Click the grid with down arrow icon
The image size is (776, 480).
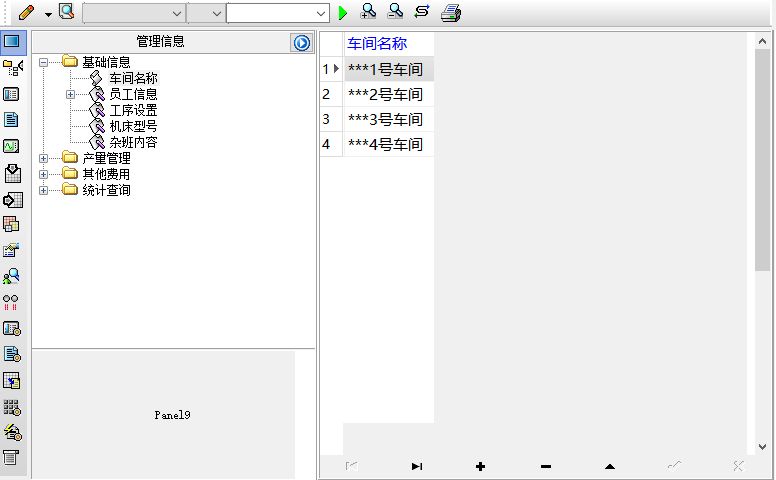pos(12,173)
